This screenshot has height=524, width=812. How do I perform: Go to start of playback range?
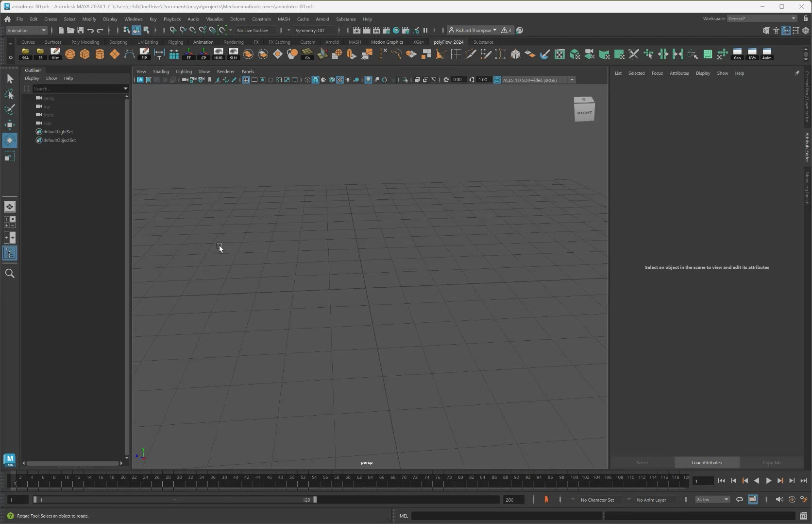(721, 481)
